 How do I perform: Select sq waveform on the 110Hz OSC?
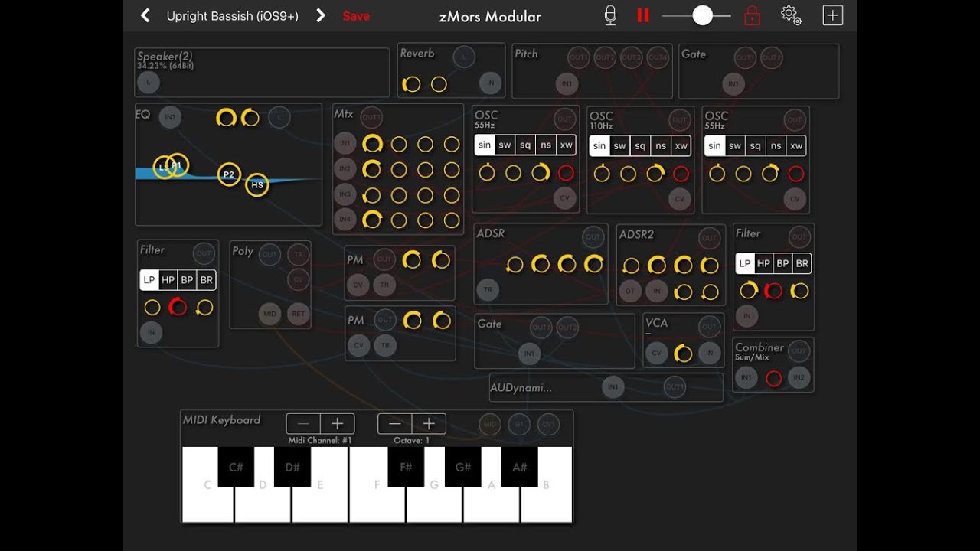pyautogui.click(x=640, y=145)
